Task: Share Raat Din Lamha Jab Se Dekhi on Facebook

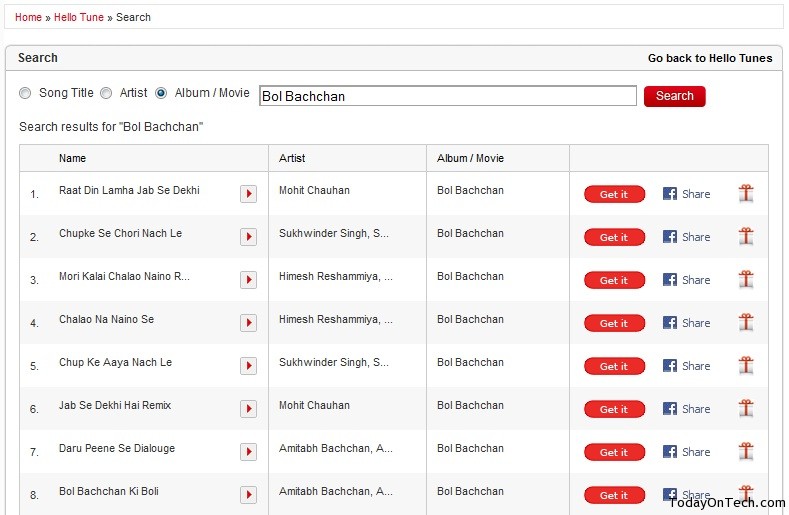Action: click(x=686, y=194)
